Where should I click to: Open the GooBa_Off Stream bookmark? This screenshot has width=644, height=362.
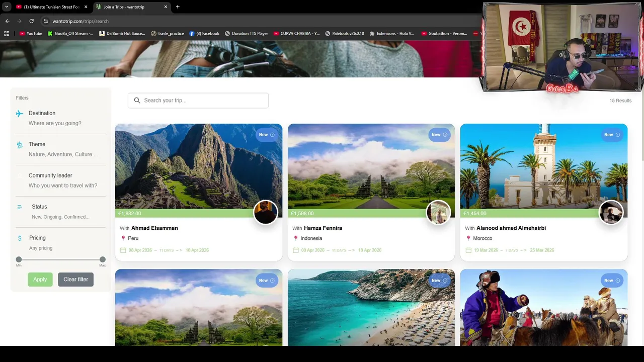(x=70, y=33)
